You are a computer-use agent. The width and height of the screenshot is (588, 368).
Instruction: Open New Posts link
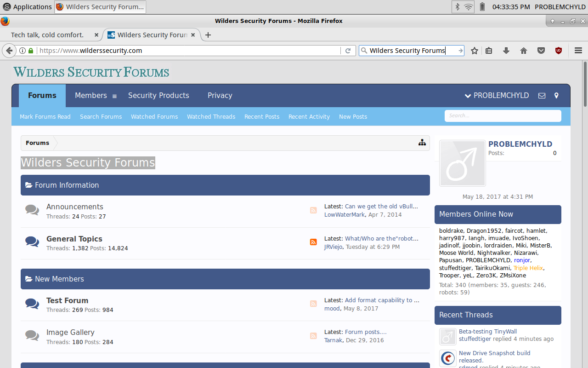353,117
